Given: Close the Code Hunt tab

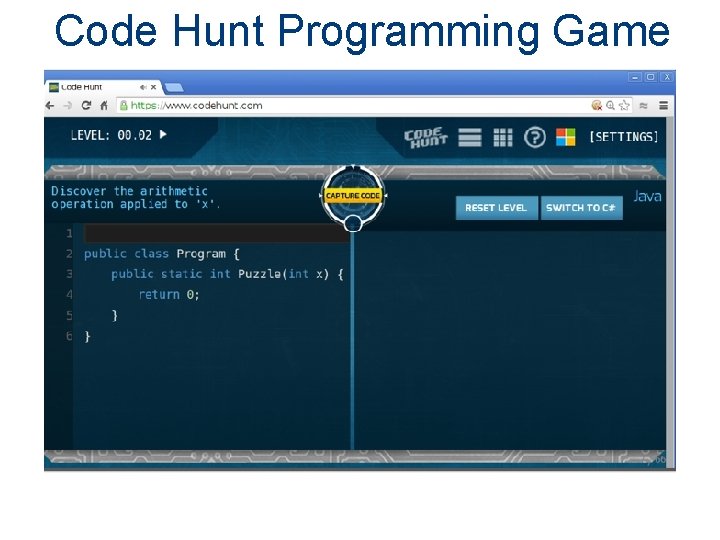Looking at the screenshot, I should [154, 87].
